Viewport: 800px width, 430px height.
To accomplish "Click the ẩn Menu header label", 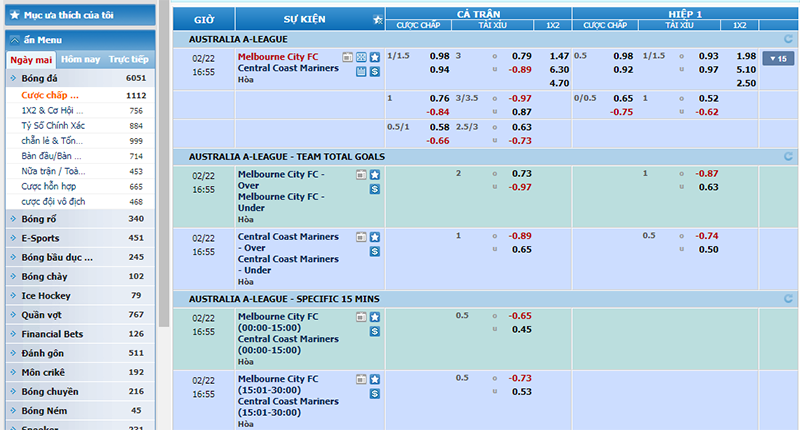I will (43, 40).
